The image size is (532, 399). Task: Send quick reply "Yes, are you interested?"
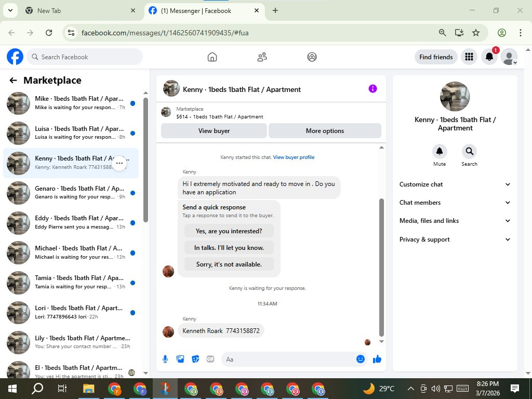click(x=229, y=231)
